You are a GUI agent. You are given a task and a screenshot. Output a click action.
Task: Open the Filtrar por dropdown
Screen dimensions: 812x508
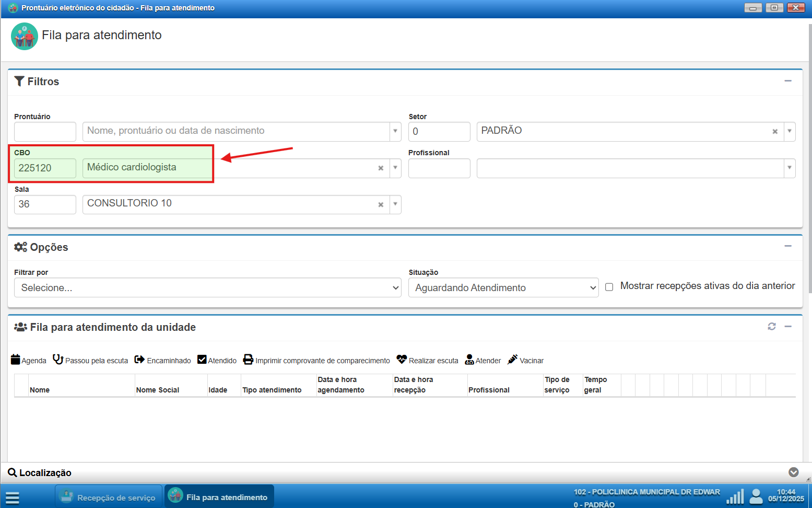point(207,287)
